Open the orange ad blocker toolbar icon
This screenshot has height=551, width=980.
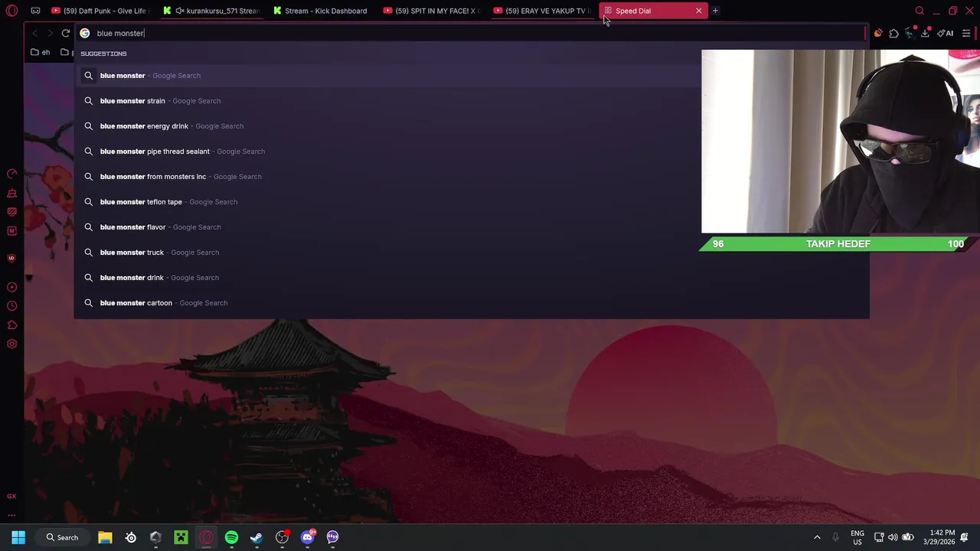pos(878,33)
